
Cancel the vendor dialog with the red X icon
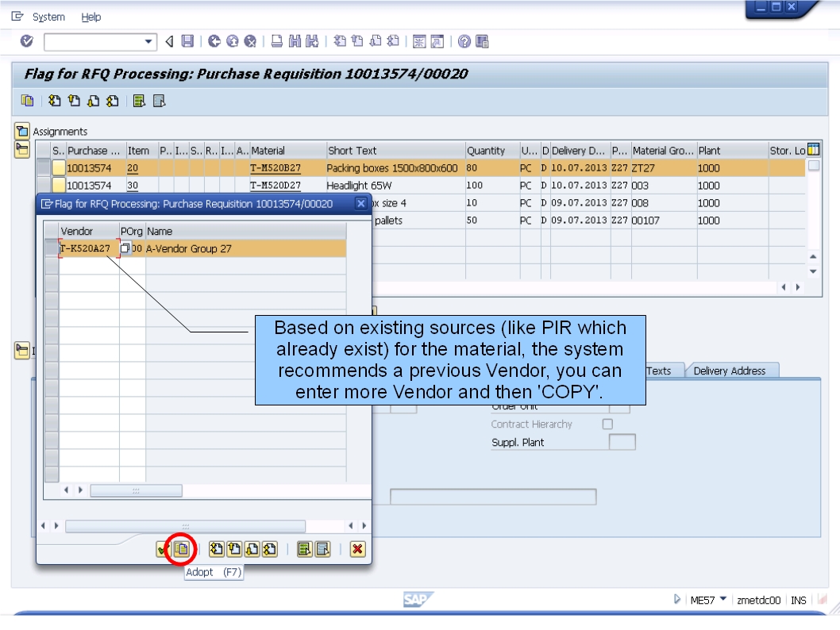(356, 548)
